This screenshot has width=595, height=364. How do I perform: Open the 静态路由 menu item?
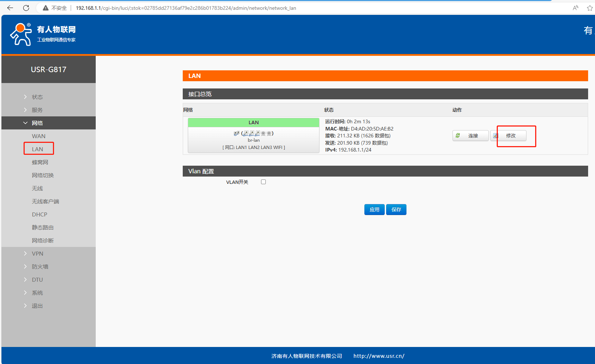[43, 227]
